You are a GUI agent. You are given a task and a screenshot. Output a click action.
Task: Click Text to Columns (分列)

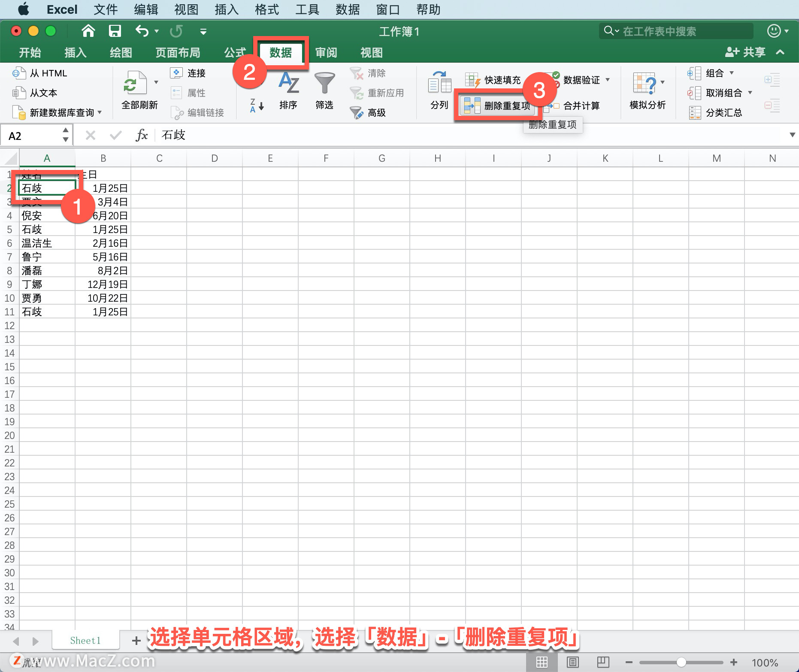point(439,91)
